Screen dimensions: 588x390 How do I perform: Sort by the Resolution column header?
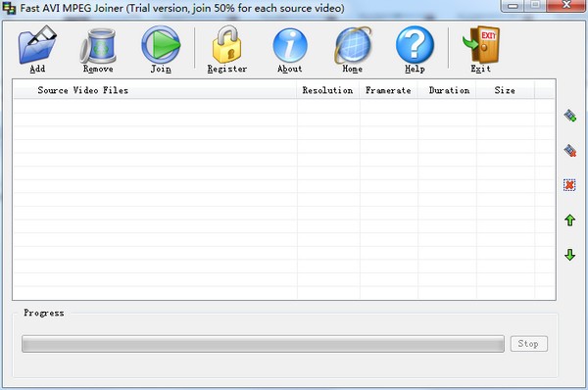pyautogui.click(x=328, y=90)
